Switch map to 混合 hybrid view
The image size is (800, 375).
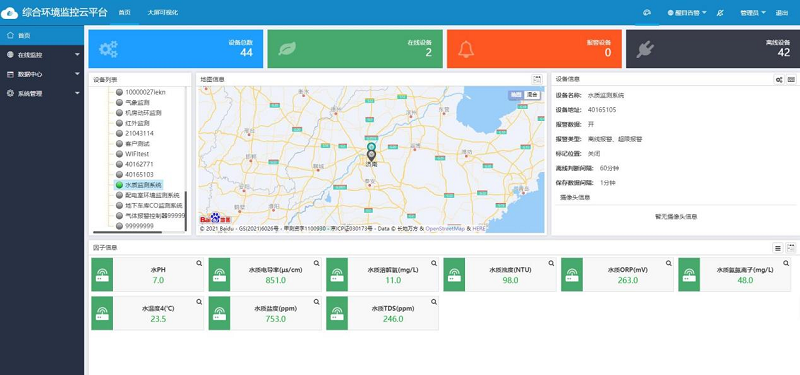point(533,94)
